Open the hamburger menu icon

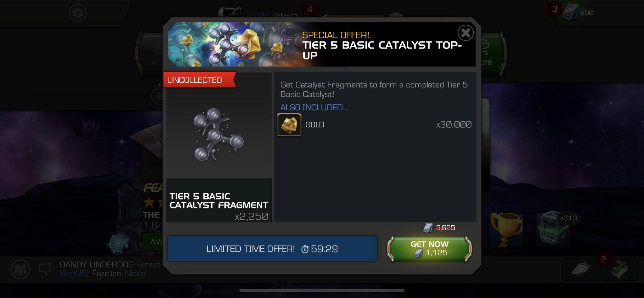[157, 96]
